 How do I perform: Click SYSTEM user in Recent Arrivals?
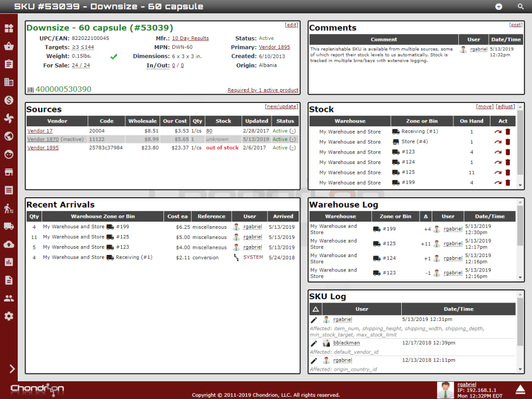tap(253, 257)
